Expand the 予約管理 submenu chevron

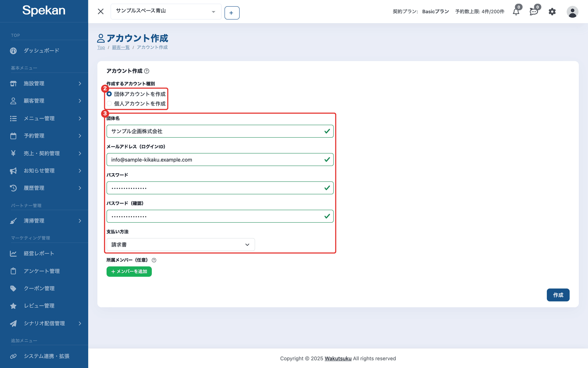[x=80, y=136]
